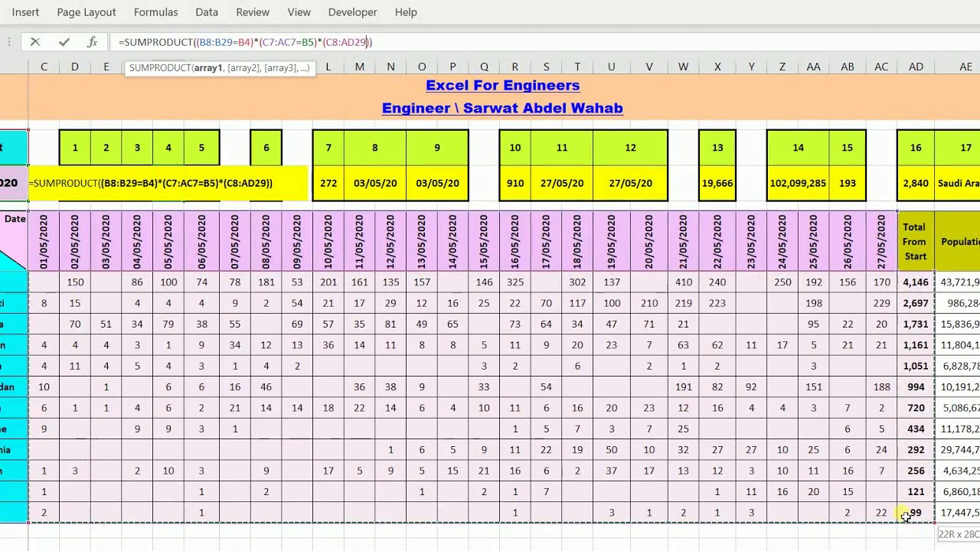980x551 pixels.
Task: Select the total value 1,161
Action: (916, 345)
